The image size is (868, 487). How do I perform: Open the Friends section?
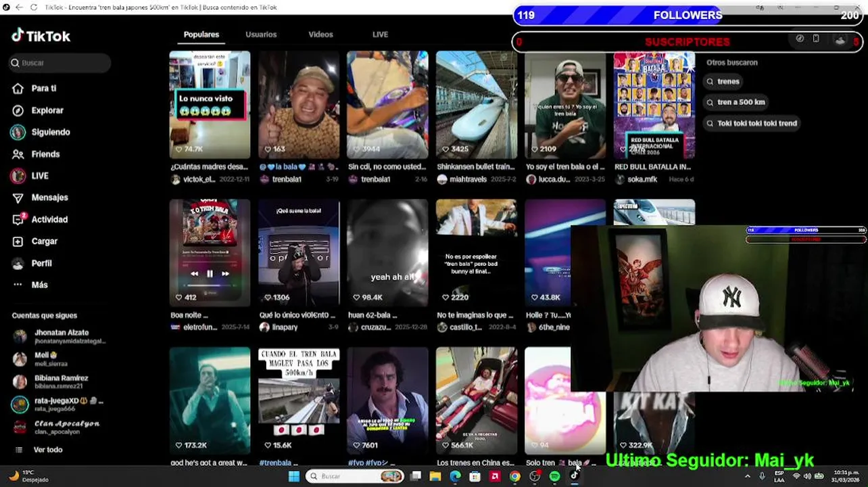click(36, 154)
